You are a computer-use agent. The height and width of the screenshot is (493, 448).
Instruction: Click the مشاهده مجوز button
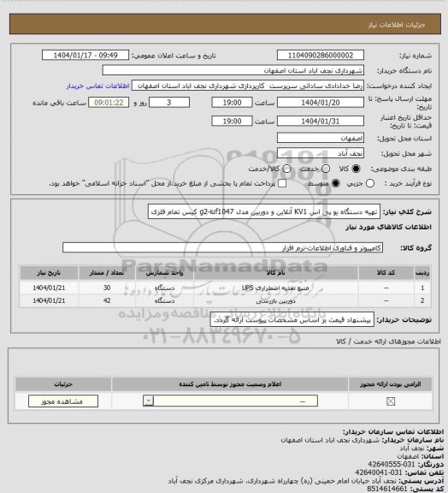pos(63,401)
